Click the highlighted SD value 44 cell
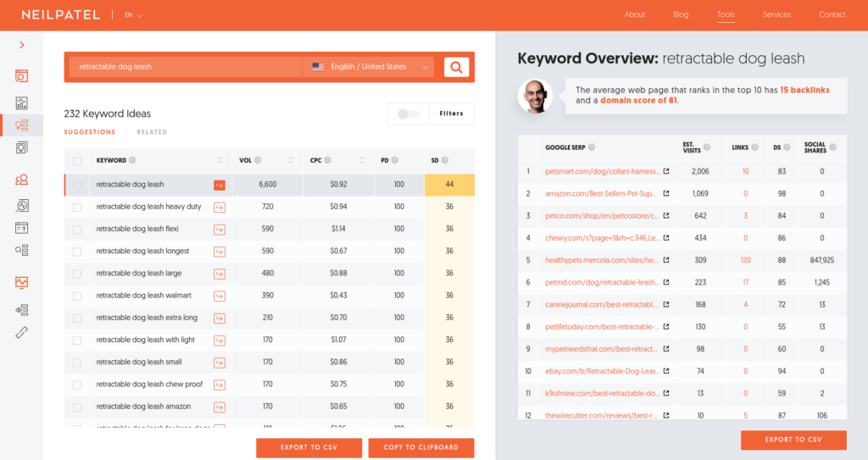The width and height of the screenshot is (868, 460). pos(449,185)
